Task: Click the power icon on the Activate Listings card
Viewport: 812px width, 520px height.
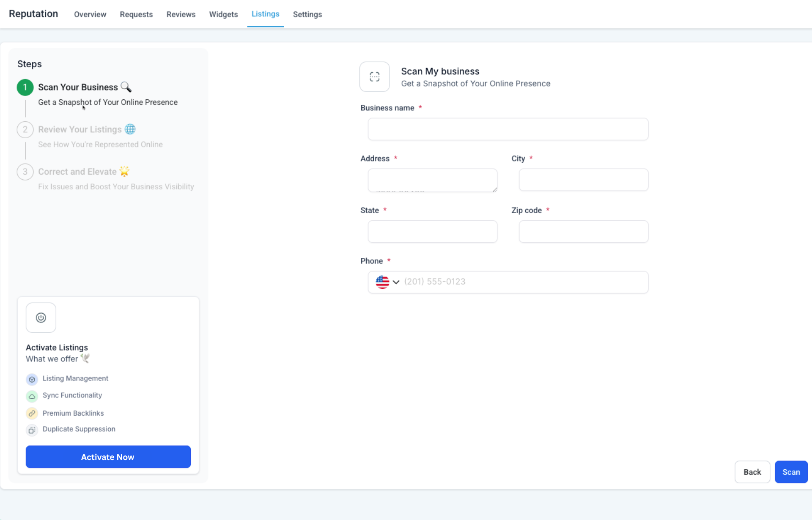Action: [41, 317]
